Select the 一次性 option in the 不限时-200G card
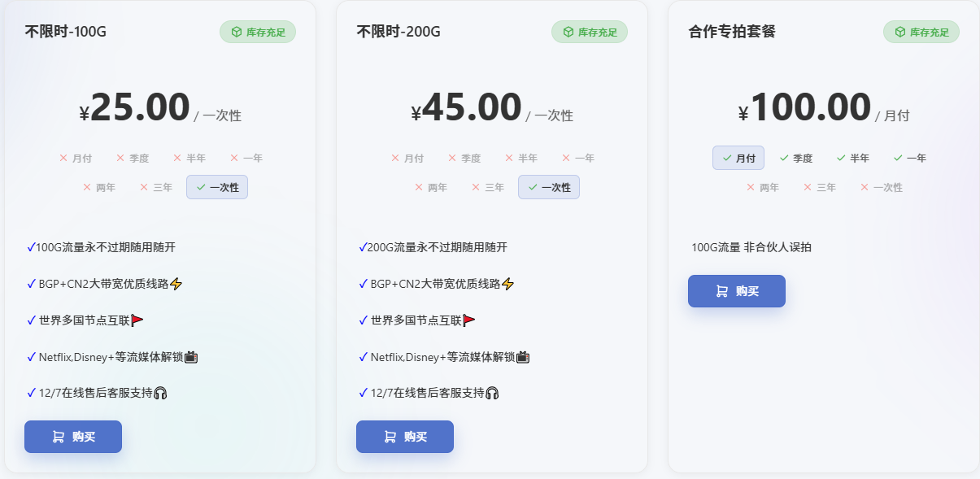The width and height of the screenshot is (980, 479). 549,187
